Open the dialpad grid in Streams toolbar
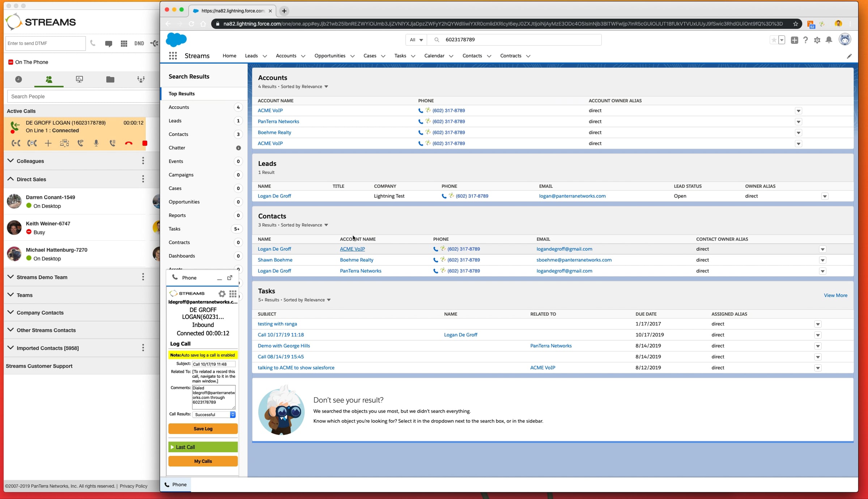 point(124,43)
